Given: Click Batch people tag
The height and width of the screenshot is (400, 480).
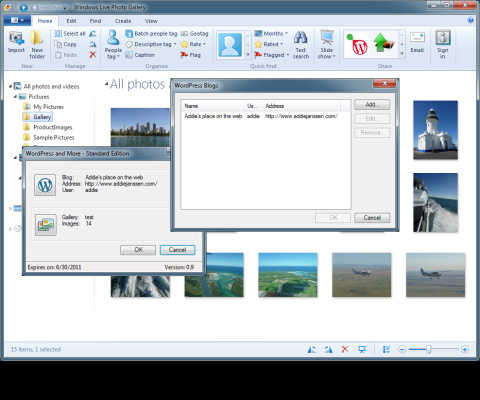Looking at the screenshot, I should point(151,34).
